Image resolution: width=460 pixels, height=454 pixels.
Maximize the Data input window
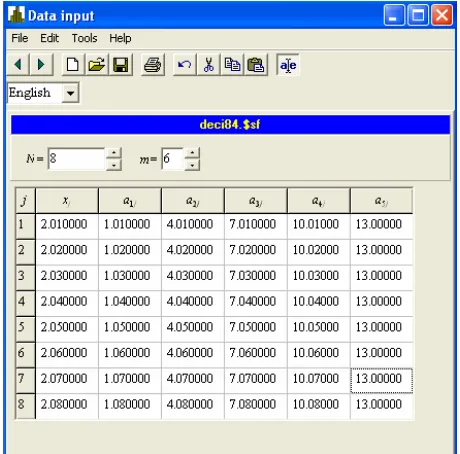418,15
